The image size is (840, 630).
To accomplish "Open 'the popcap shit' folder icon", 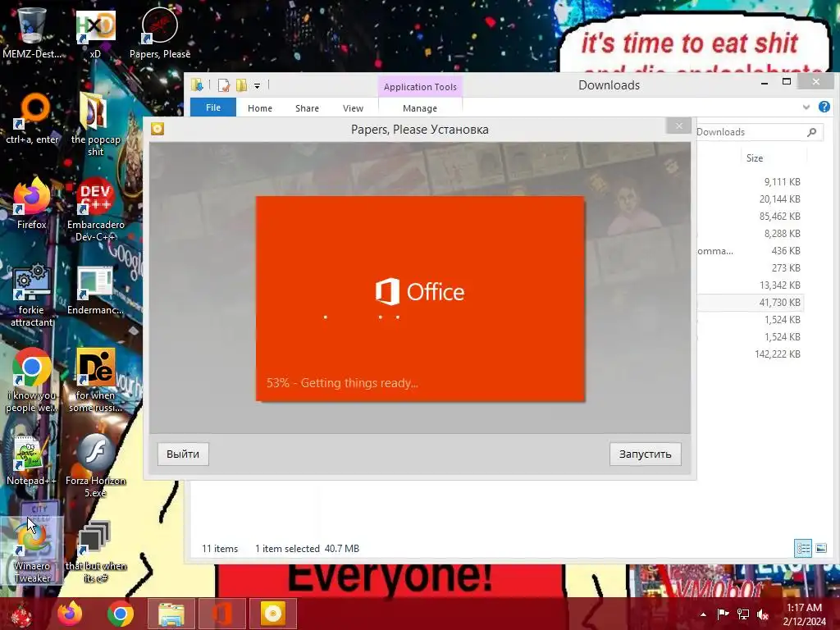I will click(95, 123).
